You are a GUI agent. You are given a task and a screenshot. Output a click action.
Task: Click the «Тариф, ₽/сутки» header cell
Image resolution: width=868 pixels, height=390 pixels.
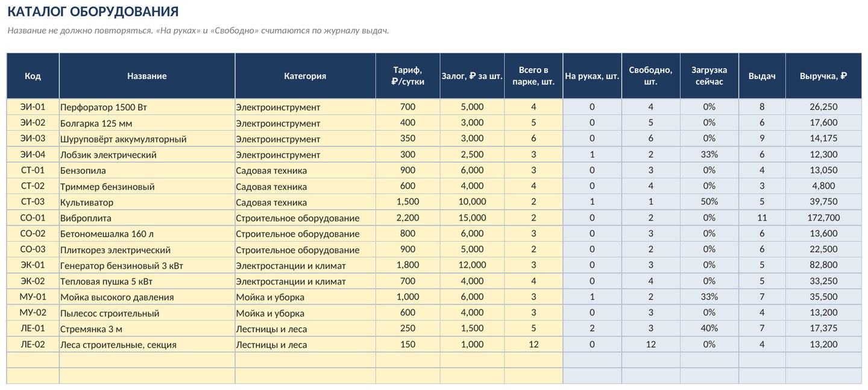[x=408, y=76]
